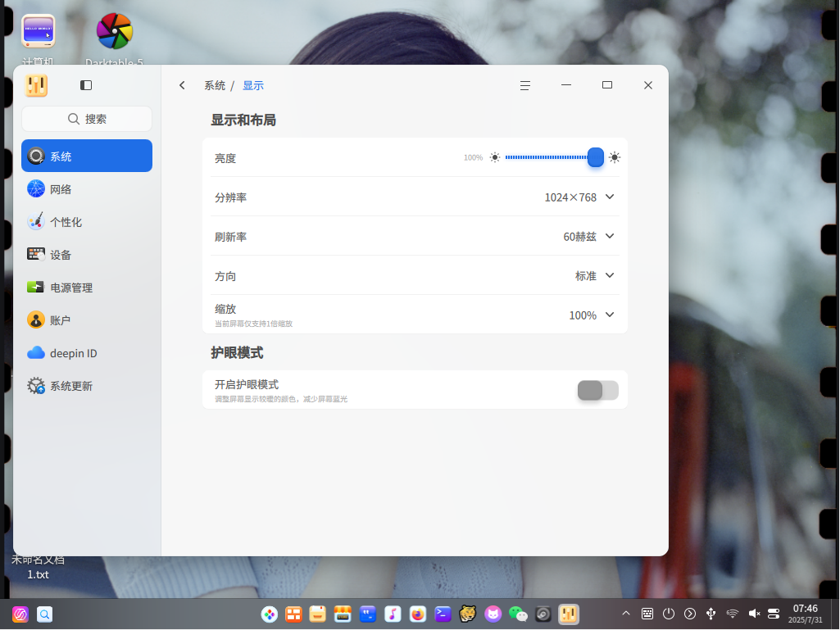
Task: Click 显示 in the breadcrumb
Action: (253, 86)
